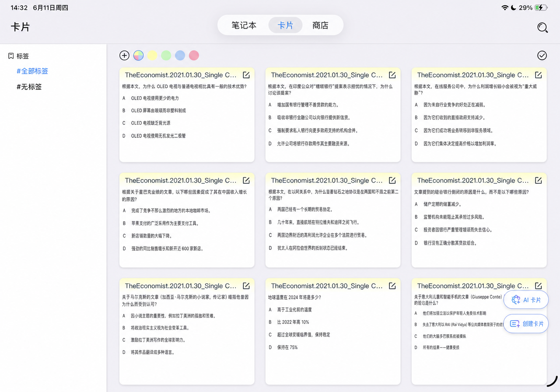This screenshot has height=392, width=560.
Task: Select the multicolor all-colors filter swatch
Action: (x=138, y=55)
